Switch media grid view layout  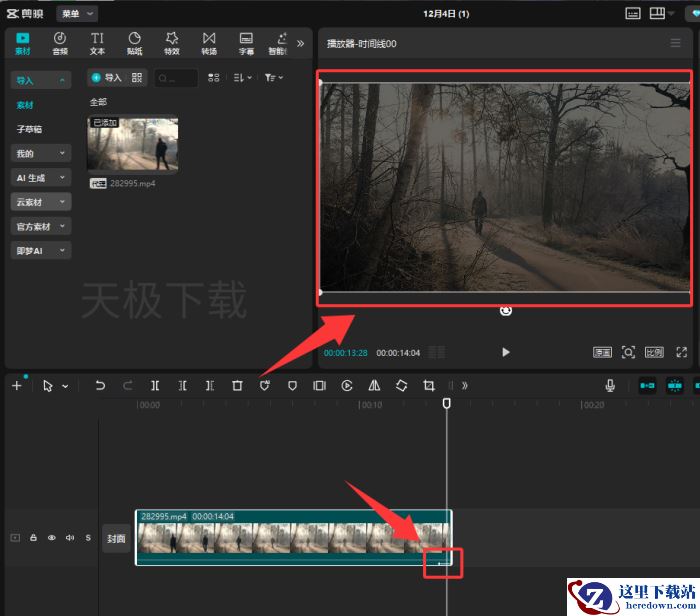[214, 78]
